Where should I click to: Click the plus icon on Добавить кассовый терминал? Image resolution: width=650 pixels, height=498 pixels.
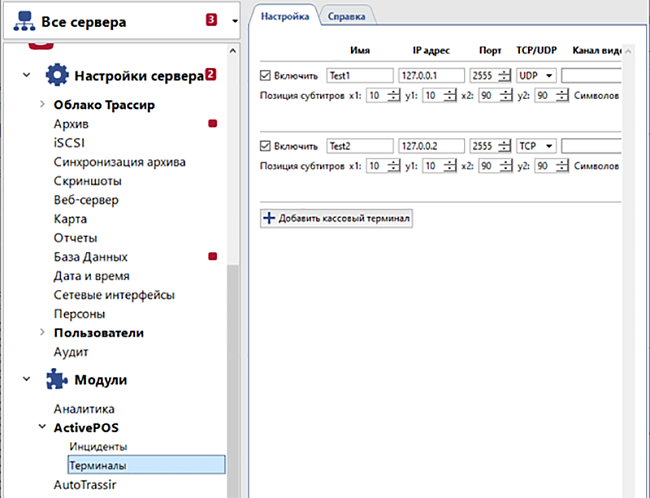point(269,218)
